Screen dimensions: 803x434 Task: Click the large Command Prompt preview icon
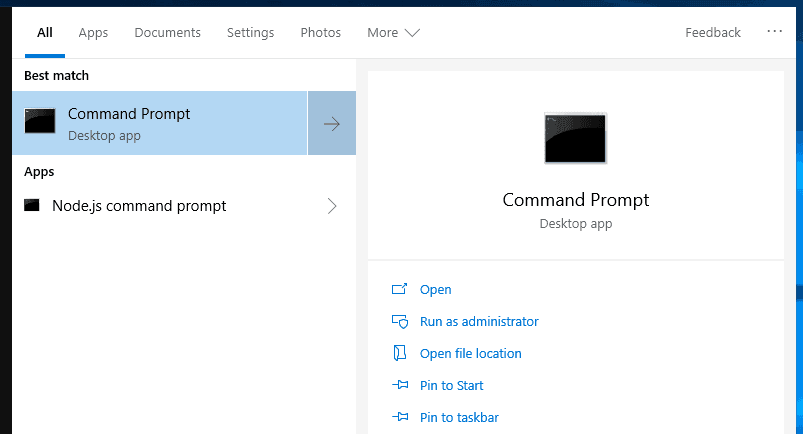[575, 138]
